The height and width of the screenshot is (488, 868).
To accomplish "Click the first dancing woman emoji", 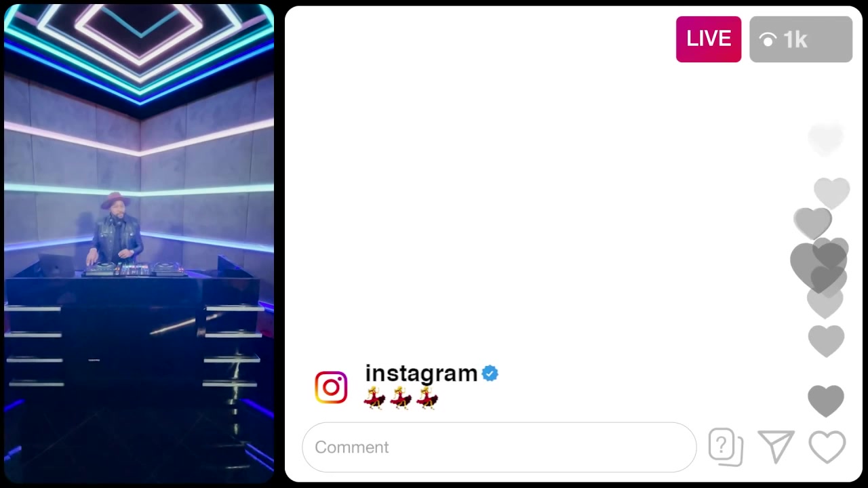I will point(374,398).
